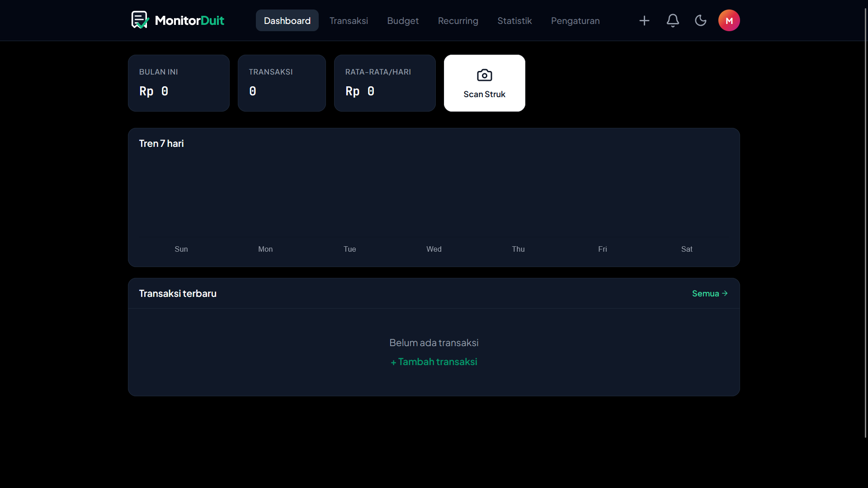Click the Tambah transaksi link
Image resolution: width=868 pixels, height=488 pixels.
[x=434, y=361]
